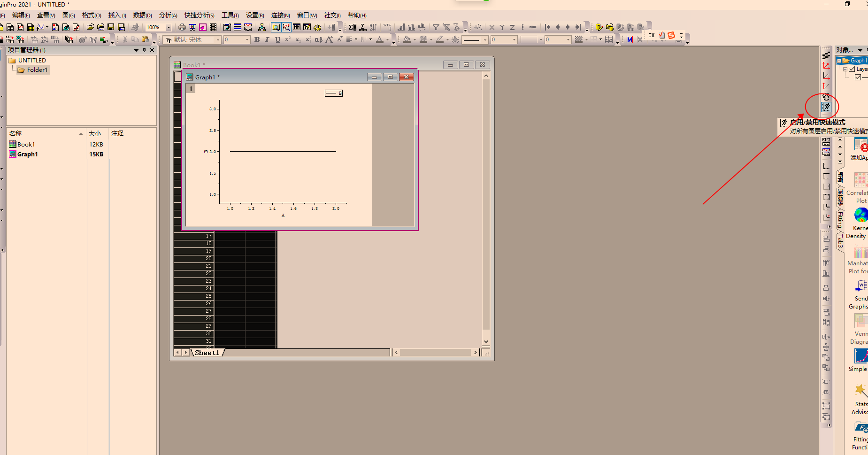Select the Sheet1 worksheet tab
Image resolution: width=868 pixels, height=455 pixels.
207,353
